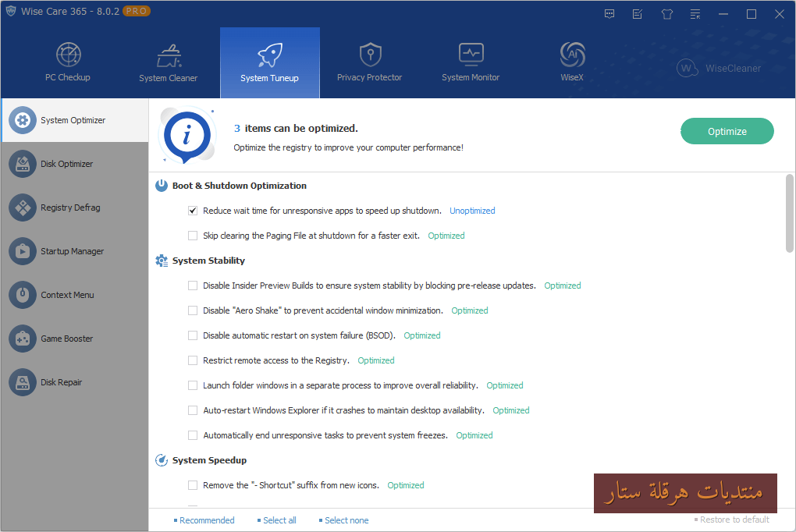Click the WiseCleaner logo
Screen dimensions: 796x532
[x=718, y=68]
